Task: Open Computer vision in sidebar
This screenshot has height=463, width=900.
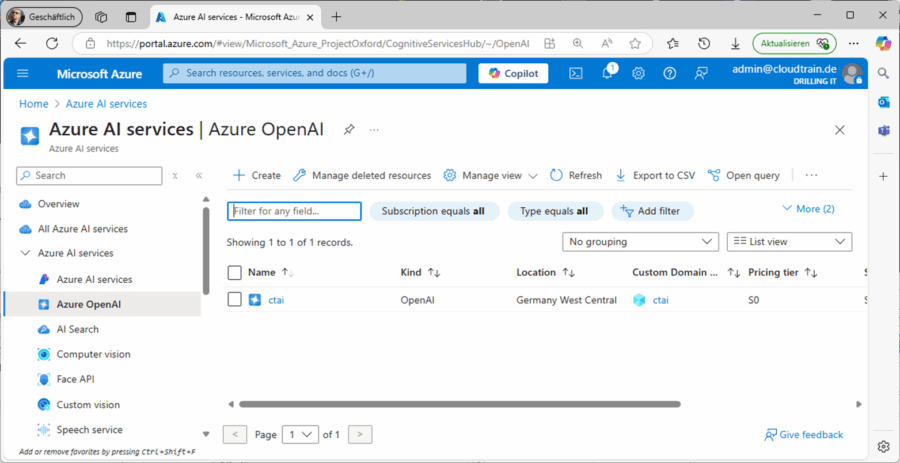Action: click(x=93, y=355)
